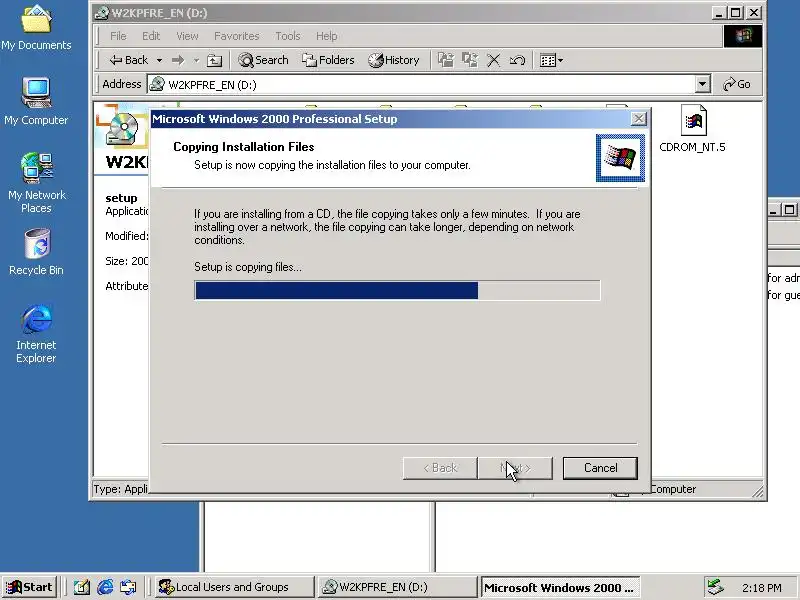Viewport: 800px width, 600px height.
Task: Click the Go button
Action: coord(737,84)
